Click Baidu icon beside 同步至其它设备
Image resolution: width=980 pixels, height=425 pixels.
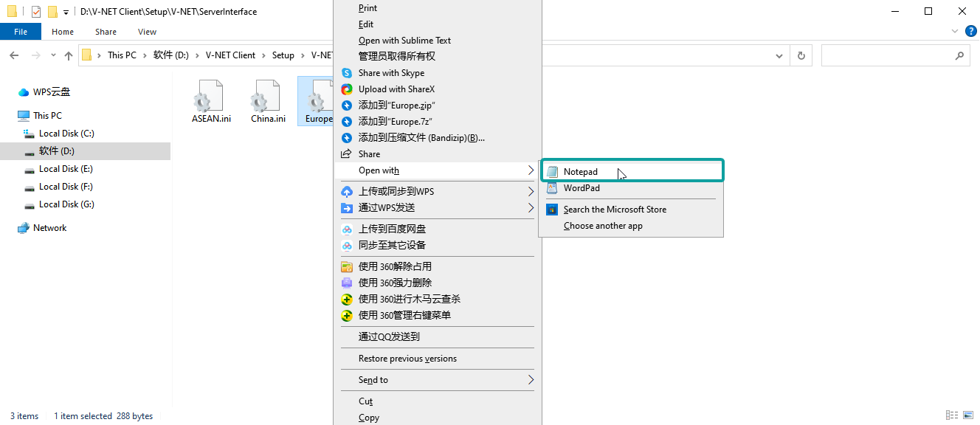[346, 246]
